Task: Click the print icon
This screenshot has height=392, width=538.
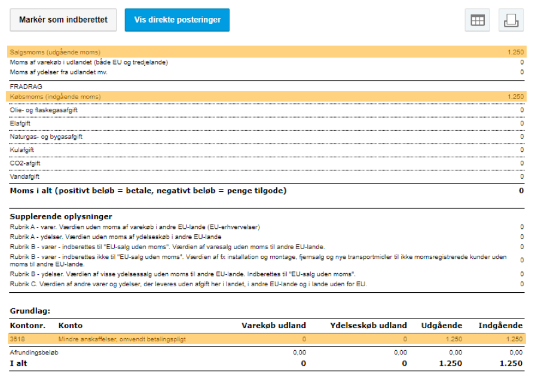Action: click(x=511, y=20)
